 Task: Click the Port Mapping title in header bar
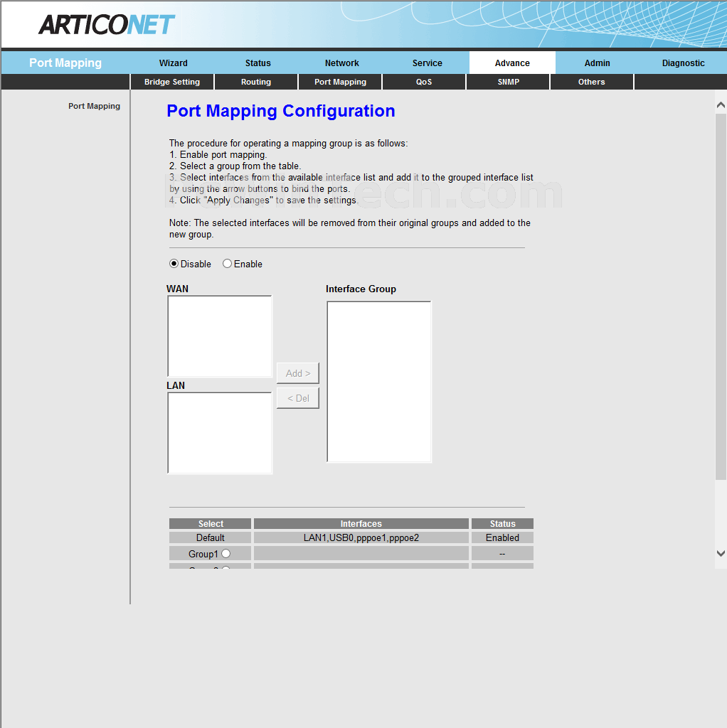pyautogui.click(x=65, y=63)
